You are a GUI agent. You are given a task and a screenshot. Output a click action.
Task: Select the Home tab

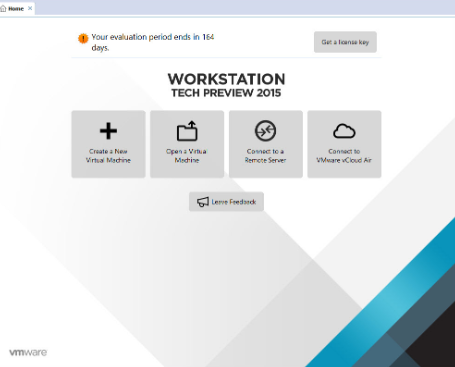tap(16, 9)
